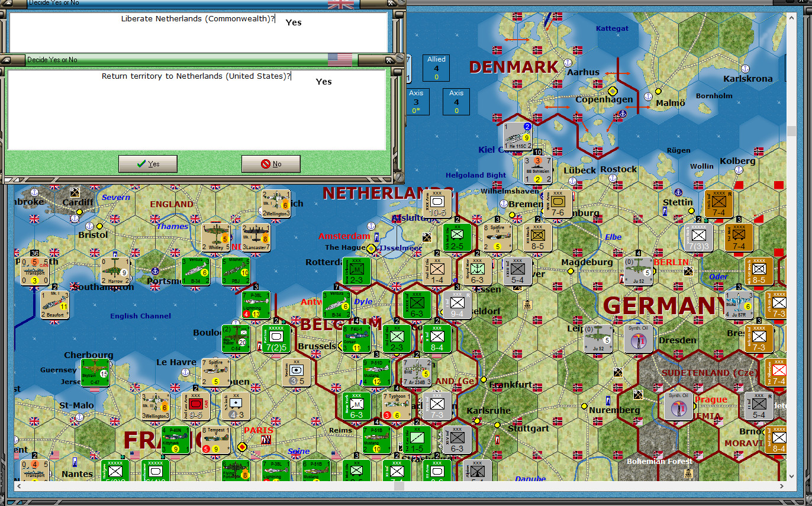Select the red 2nd Canadian Armor 9-5 counter
The width and height of the screenshot is (812, 506).
[x=195, y=407]
